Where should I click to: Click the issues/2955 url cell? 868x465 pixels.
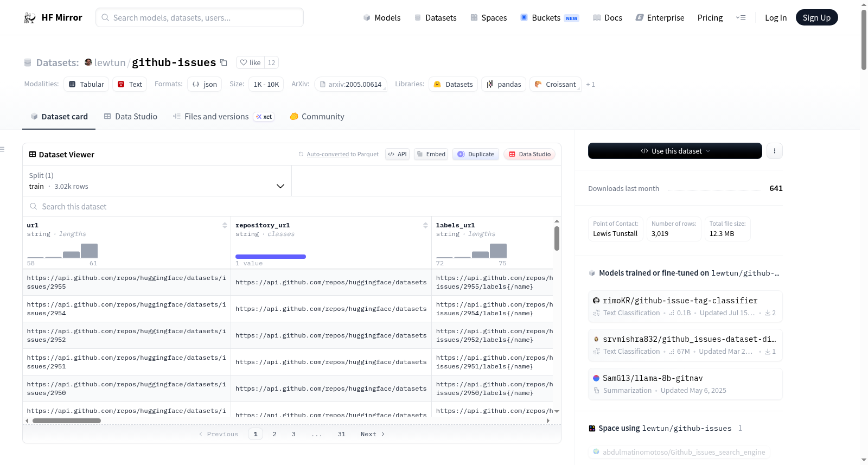[126, 282]
